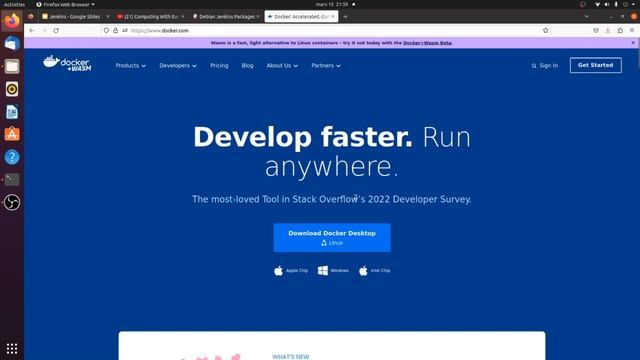Screen dimensions: 640x360
Task: Select the pinned first browser tab
Action: pyautogui.click(x=31, y=17)
